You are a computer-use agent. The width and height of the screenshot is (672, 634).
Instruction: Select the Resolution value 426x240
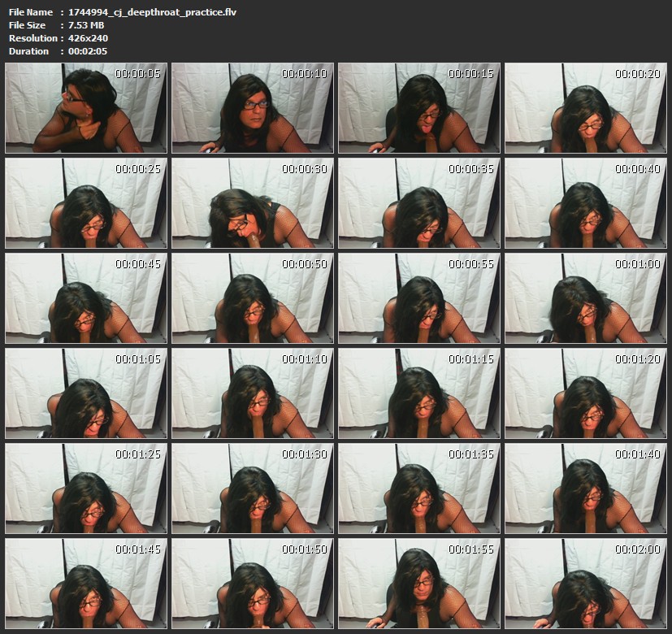[89, 38]
